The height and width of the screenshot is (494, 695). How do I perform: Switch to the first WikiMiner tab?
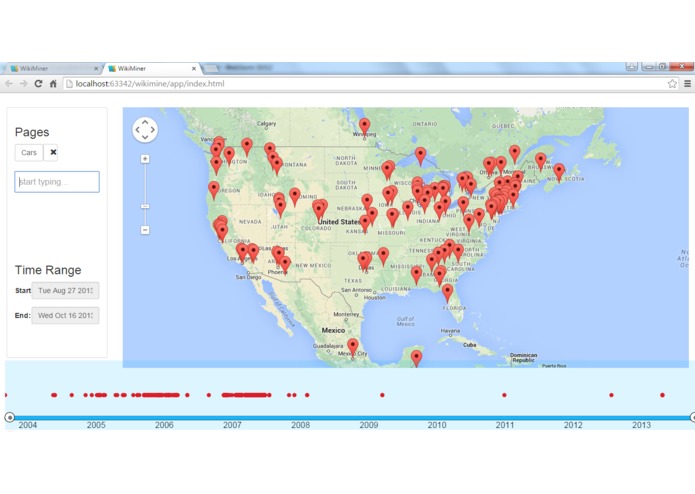(53, 68)
